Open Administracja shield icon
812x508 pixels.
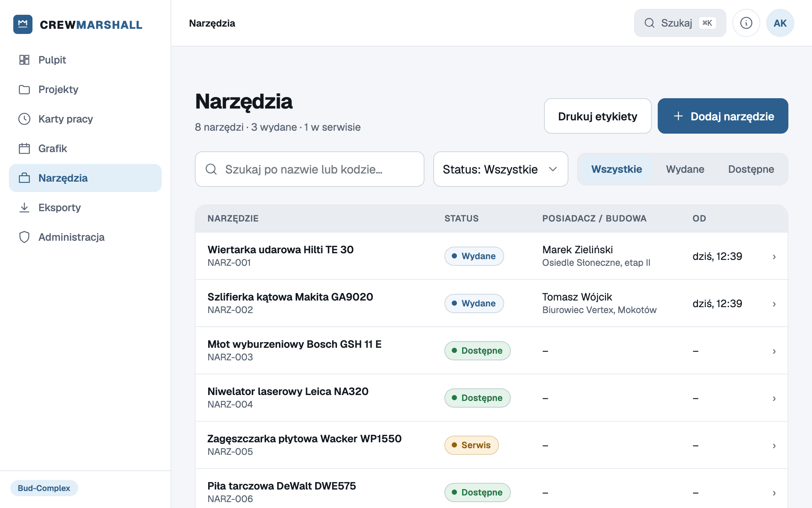[x=24, y=237]
